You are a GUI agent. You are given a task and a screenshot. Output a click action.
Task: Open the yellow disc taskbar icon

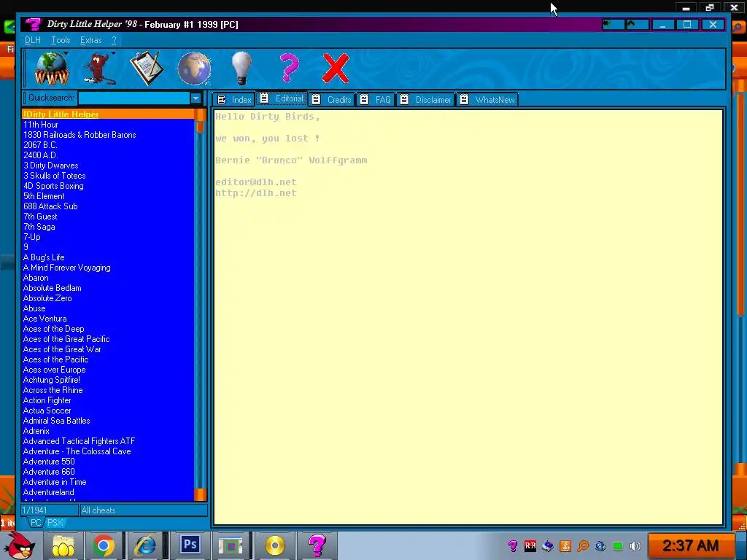pos(275,546)
